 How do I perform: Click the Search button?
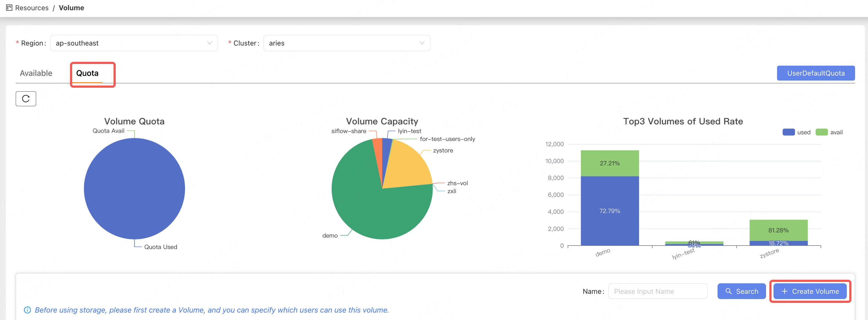(x=741, y=291)
